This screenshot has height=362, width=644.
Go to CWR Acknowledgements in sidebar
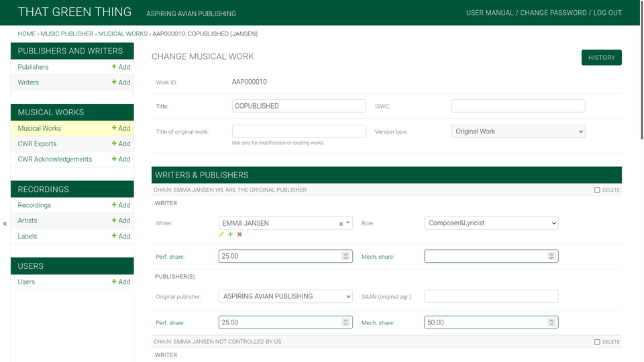pyautogui.click(x=55, y=159)
